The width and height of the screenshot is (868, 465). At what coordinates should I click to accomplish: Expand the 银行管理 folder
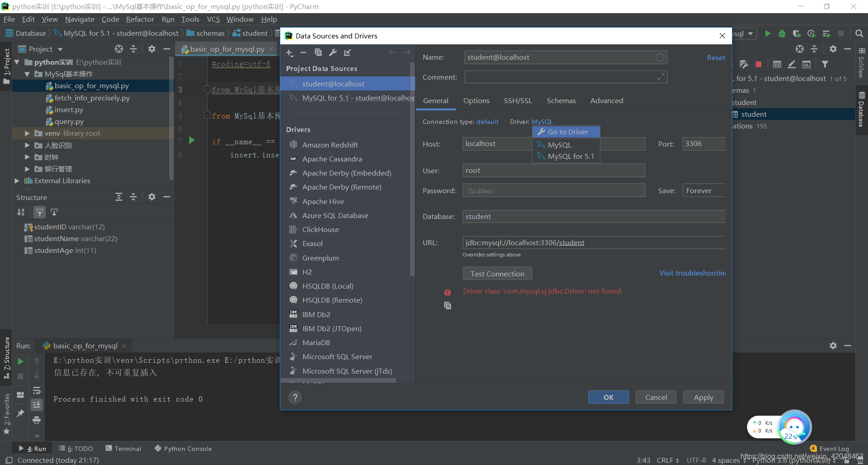pos(27,169)
